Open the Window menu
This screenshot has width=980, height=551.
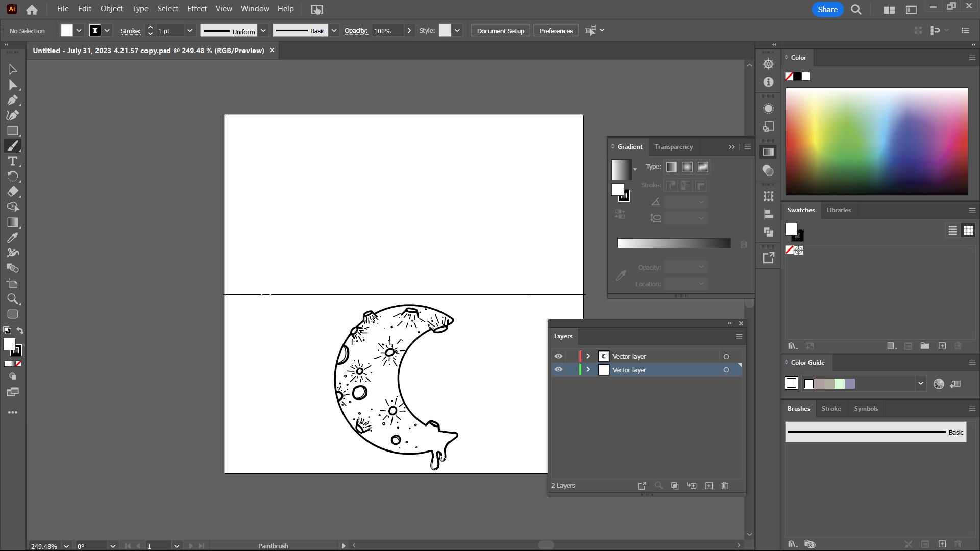(255, 9)
